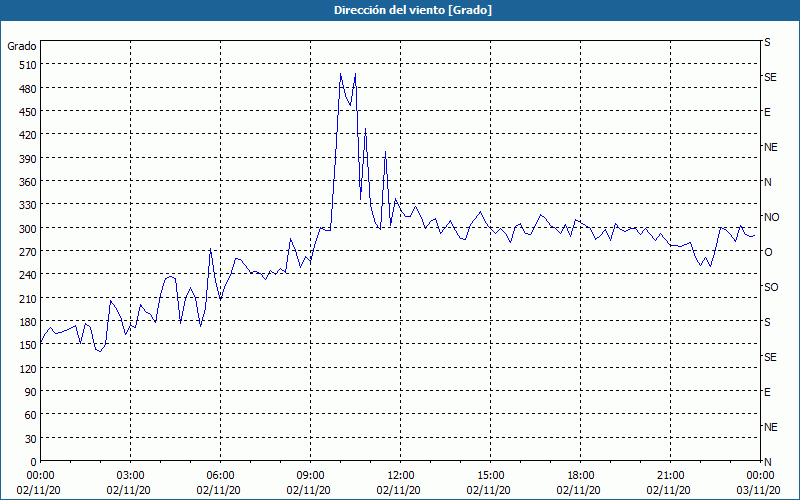
Task: Click the 30 y-axis value
Action: [x=31, y=439]
